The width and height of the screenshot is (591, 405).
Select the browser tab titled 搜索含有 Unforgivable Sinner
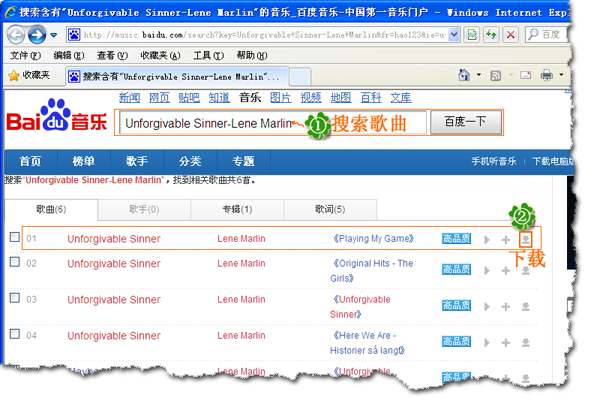(177, 76)
